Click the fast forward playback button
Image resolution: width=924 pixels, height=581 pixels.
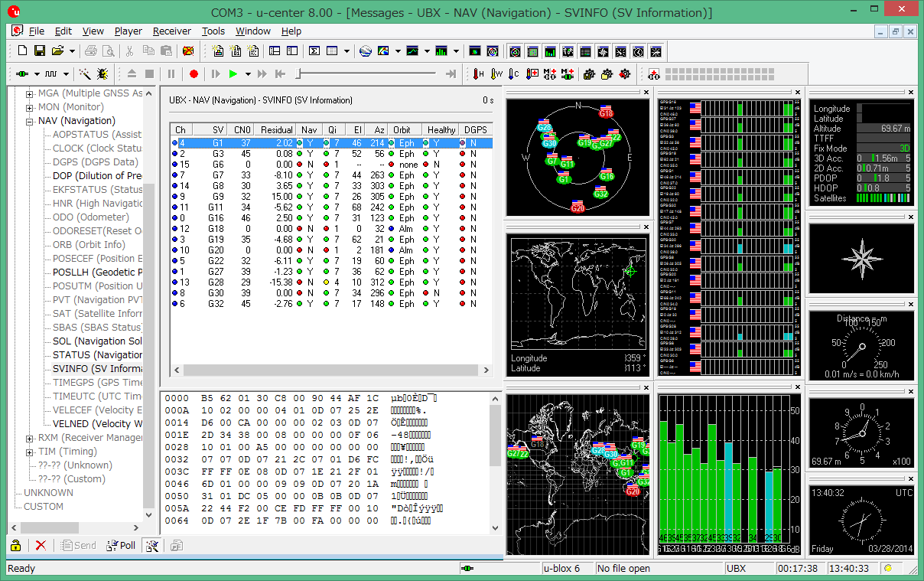click(x=262, y=74)
